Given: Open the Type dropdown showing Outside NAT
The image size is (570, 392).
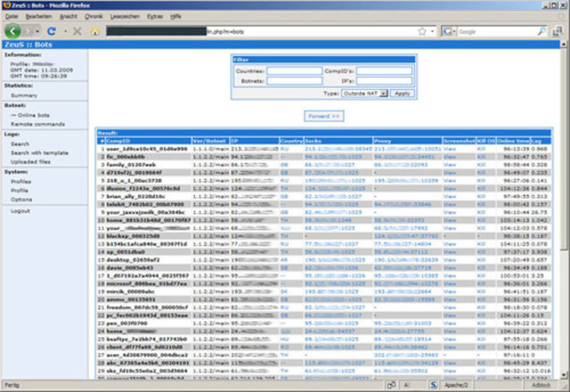Looking at the screenshot, I should pos(364,93).
